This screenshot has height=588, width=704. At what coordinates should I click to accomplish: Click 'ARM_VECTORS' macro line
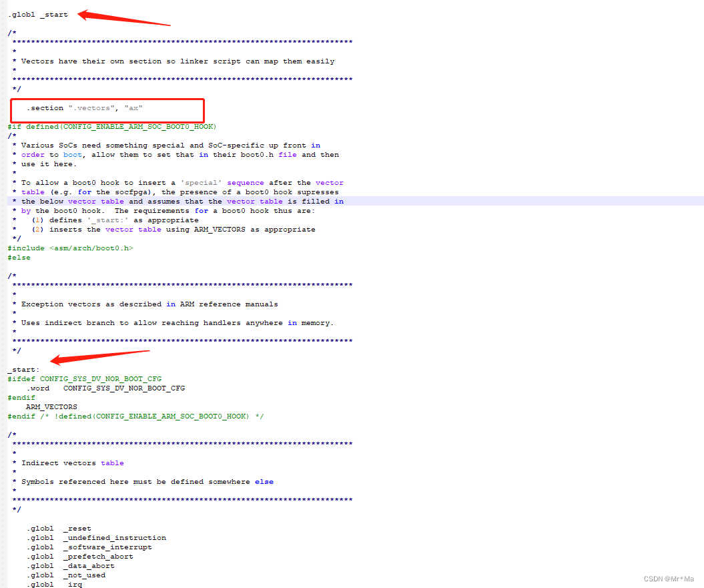51,407
